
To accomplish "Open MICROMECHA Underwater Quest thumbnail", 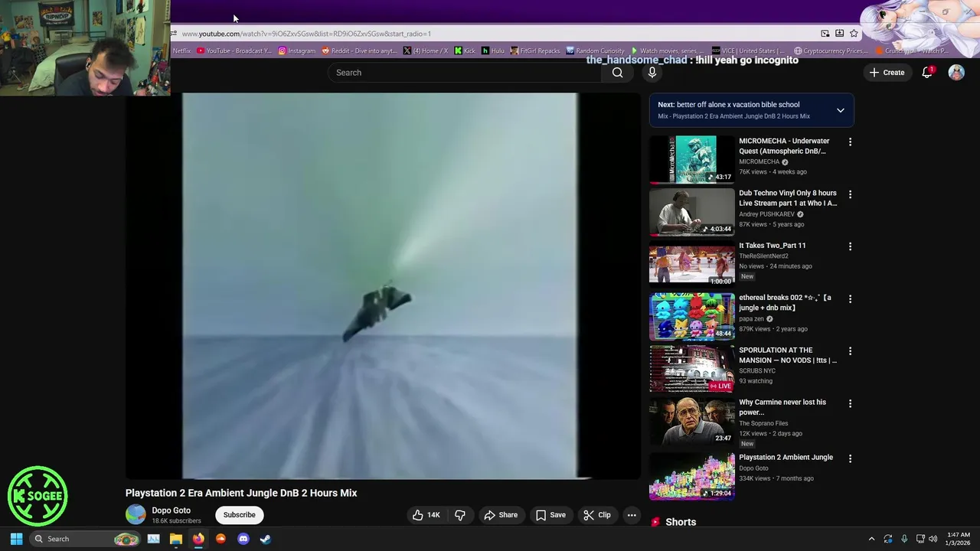I will coord(691,159).
